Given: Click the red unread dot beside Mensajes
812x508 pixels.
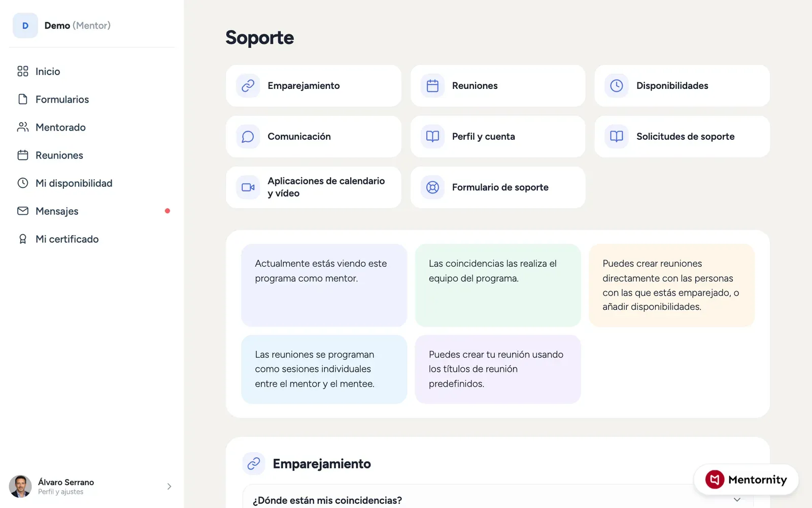Looking at the screenshot, I should (167, 211).
